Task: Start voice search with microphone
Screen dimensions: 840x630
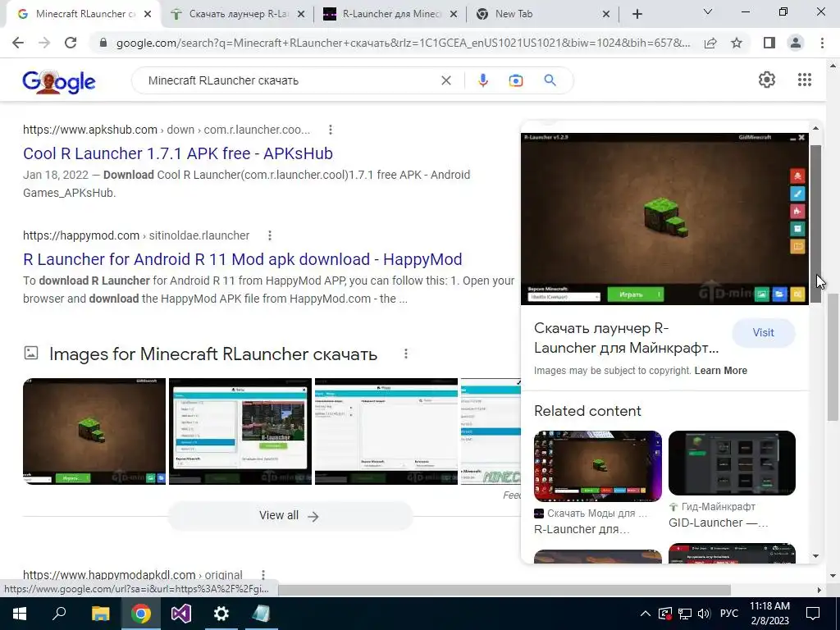Action: 482,80
